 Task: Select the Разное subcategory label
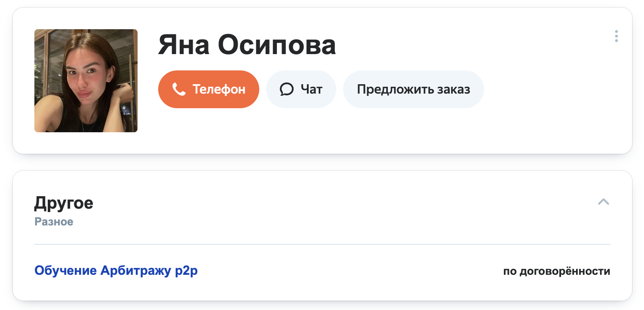[x=54, y=222]
